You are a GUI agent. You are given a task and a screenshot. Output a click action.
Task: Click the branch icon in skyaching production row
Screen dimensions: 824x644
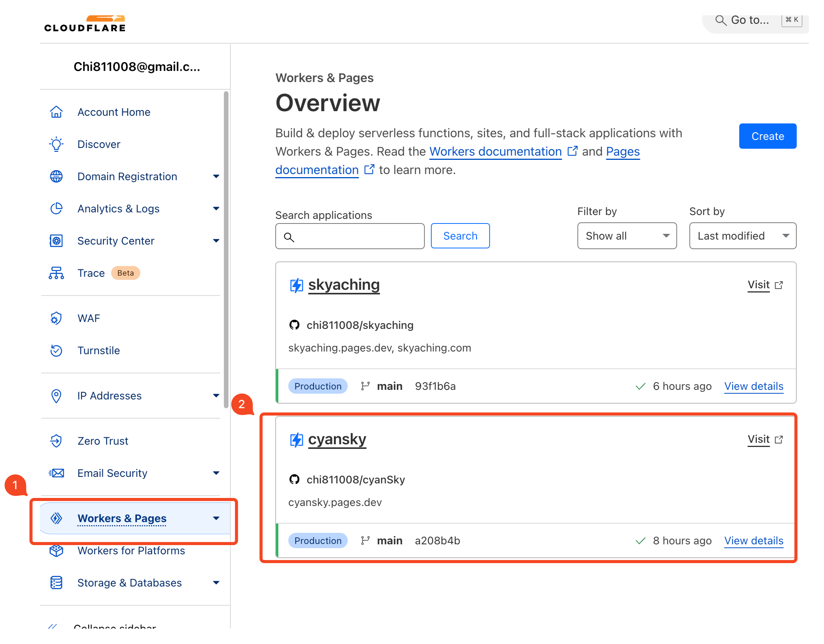point(365,386)
